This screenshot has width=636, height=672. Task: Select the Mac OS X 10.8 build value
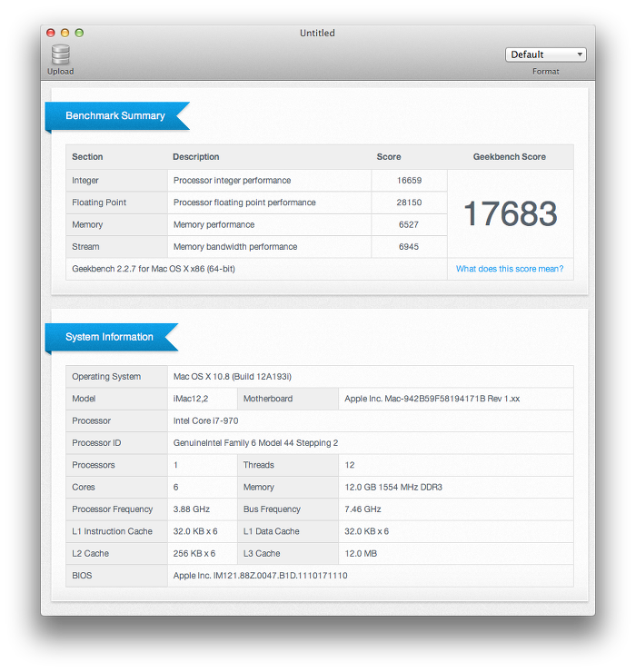(232, 377)
